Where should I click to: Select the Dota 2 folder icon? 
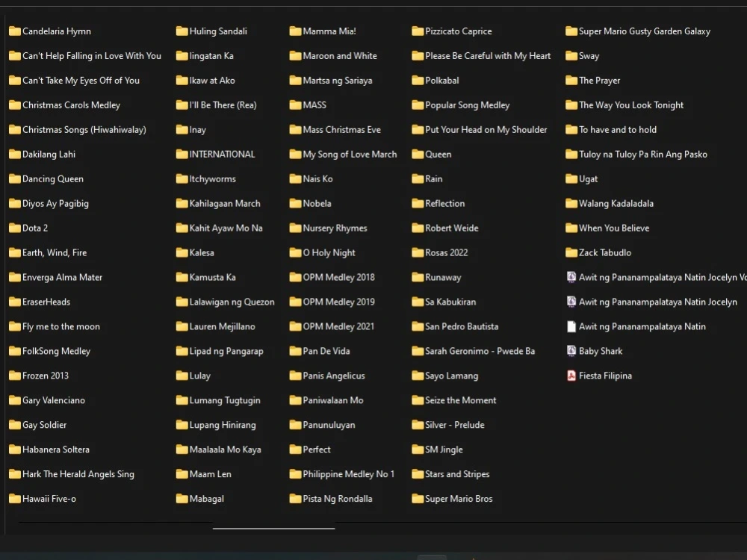tap(15, 228)
